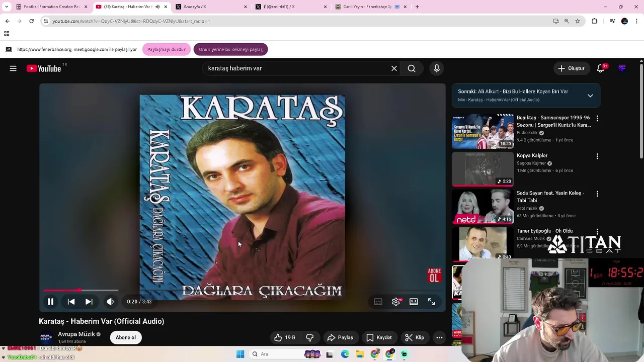Open Chrome three-dot menu
Viewport: 644px width, 362px height.
click(637, 21)
